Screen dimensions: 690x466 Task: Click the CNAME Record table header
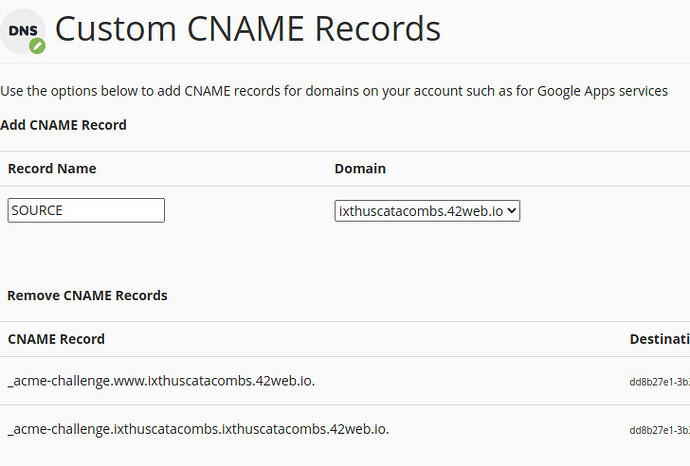56,339
